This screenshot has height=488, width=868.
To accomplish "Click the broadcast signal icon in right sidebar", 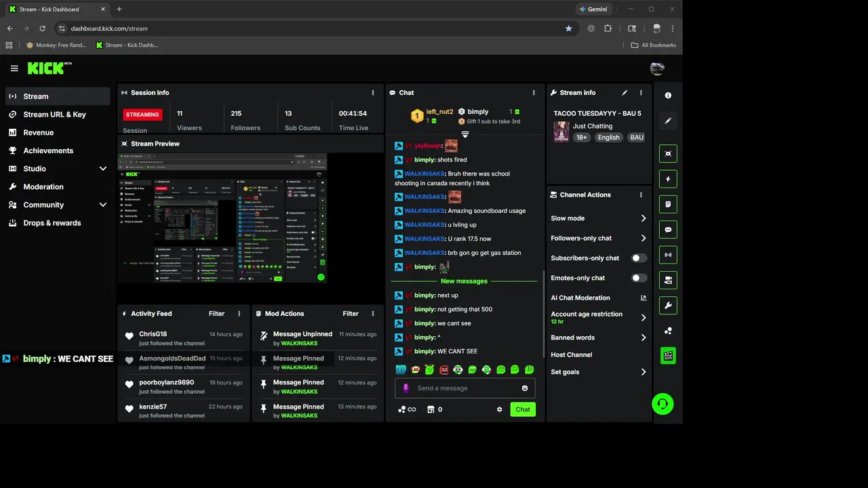I will pyautogui.click(x=668, y=255).
